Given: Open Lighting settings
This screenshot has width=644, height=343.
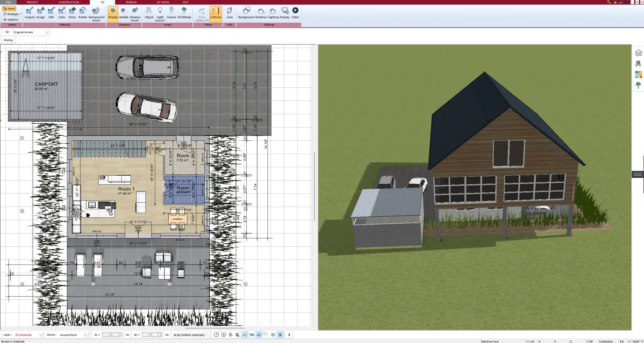Looking at the screenshot, I should coord(273,13).
